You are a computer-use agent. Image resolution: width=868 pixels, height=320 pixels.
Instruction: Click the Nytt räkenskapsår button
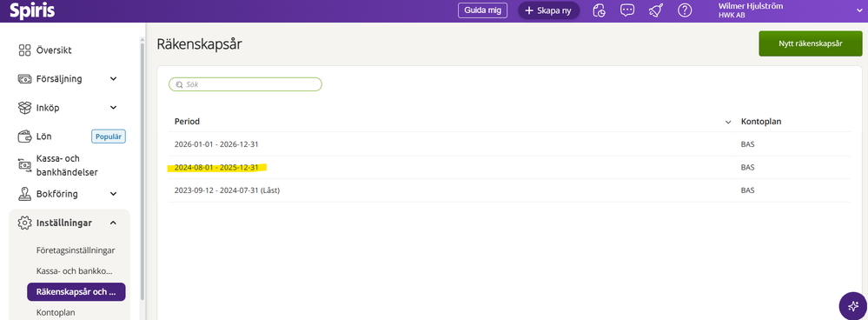pyautogui.click(x=811, y=43)
